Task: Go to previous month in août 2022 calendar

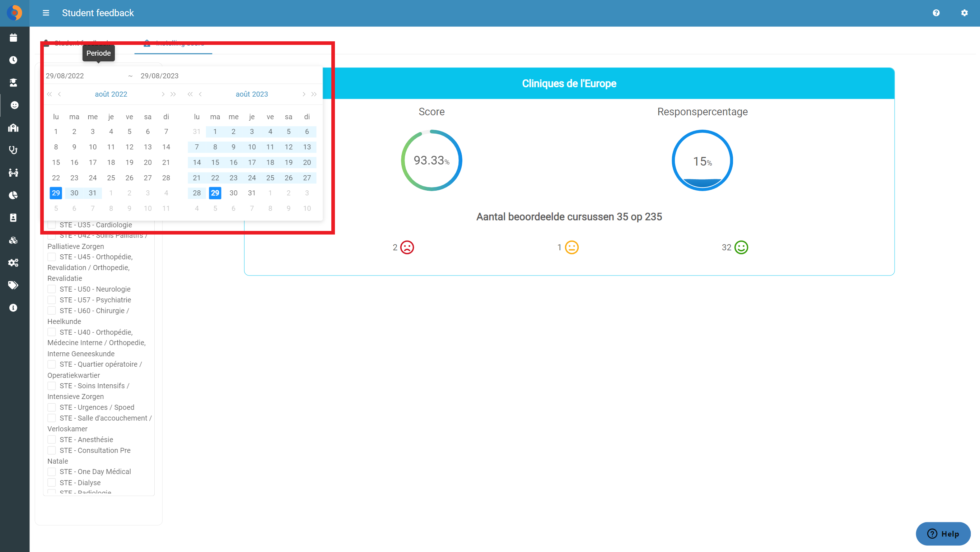Action: pyautogui.click(x=60, y=94)
